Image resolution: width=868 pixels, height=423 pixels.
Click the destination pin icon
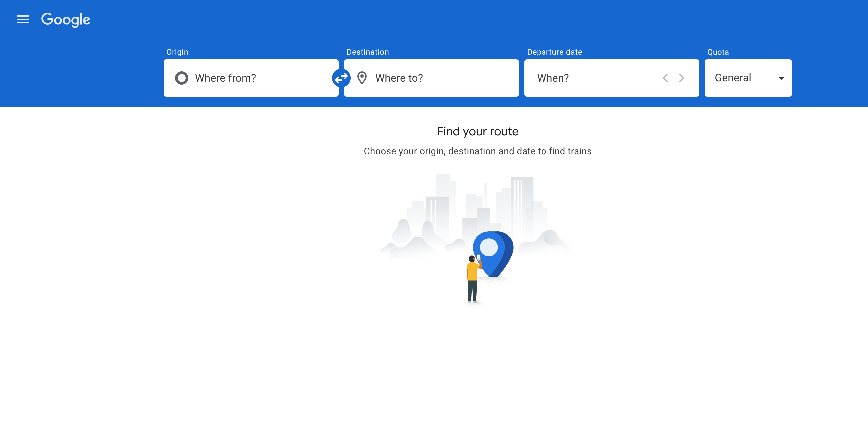(362, 78)
